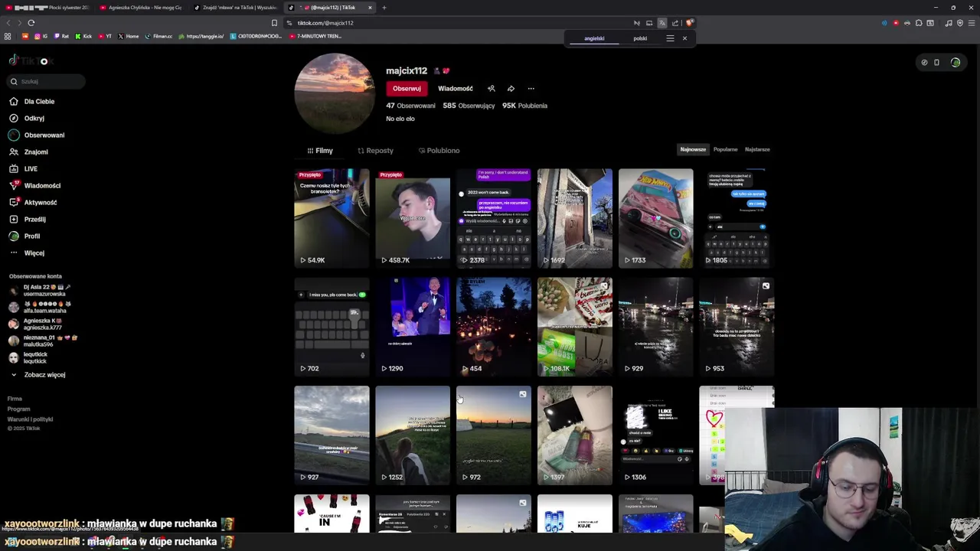980x551 pixels.
Task: Open Znajomi section in sidebar
Action: [28, 152]
